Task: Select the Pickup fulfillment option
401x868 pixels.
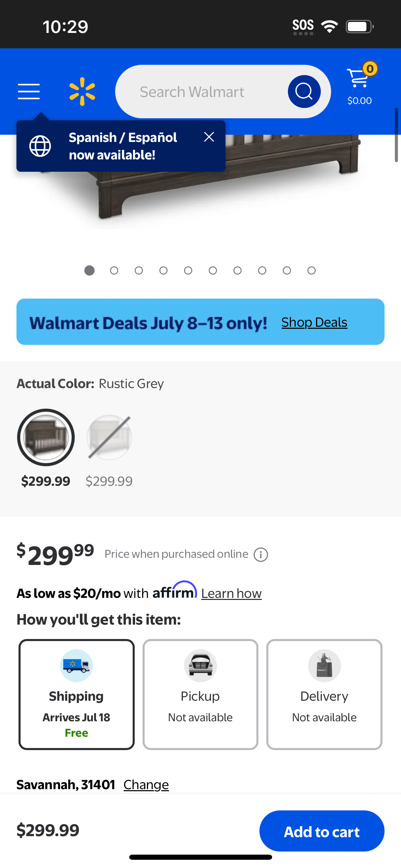Action: tap(200, 694)
